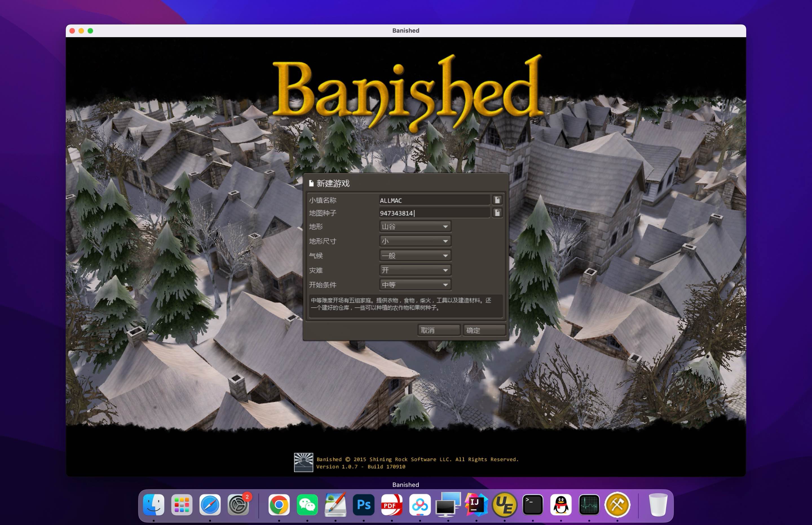Click the 灾难 label
The height and width of the screenshot is (525, 812).
(316, 270)
